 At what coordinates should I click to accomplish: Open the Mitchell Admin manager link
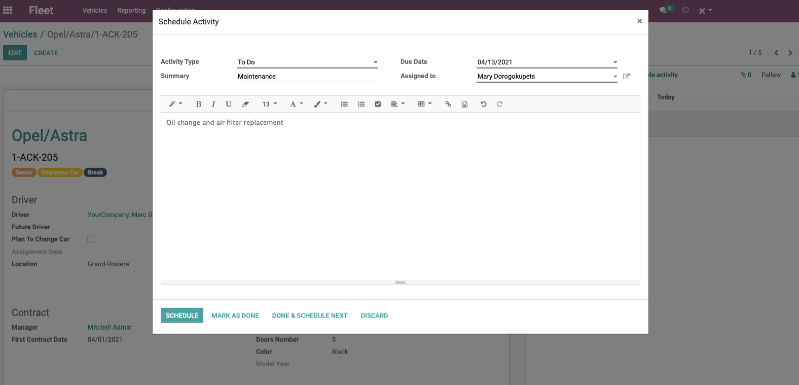pos(110,327)
